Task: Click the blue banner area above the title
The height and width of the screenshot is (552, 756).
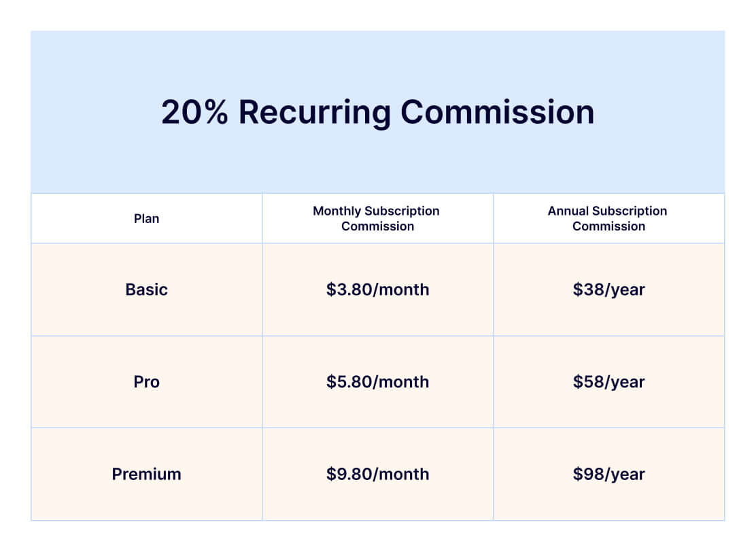Action: pos(377,58)
